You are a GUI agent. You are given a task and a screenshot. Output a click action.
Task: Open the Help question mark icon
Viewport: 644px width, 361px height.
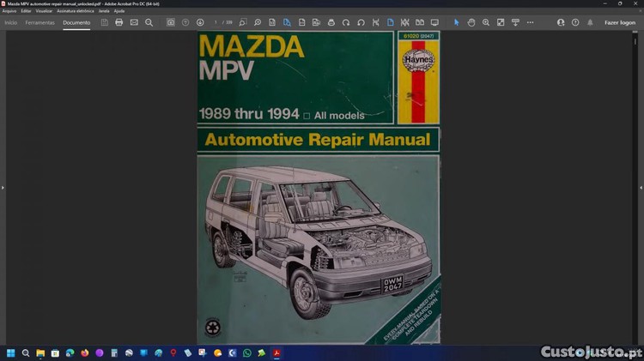pos(575,22)
